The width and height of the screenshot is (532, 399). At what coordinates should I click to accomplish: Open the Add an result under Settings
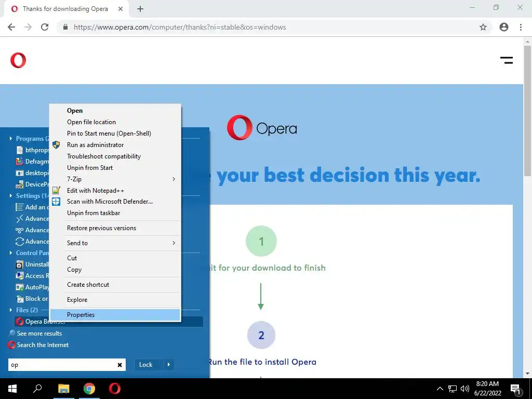[32, 207]
